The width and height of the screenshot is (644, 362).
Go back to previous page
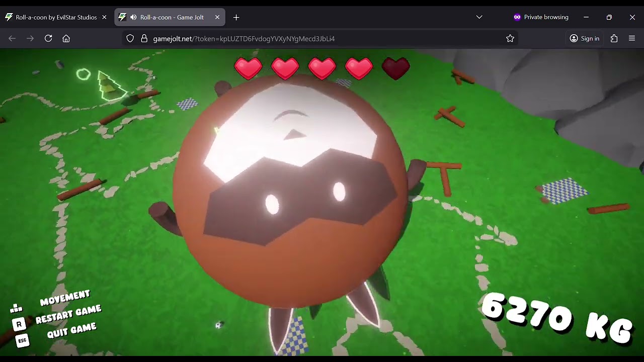pyautogui.click(x=12, y=38)
